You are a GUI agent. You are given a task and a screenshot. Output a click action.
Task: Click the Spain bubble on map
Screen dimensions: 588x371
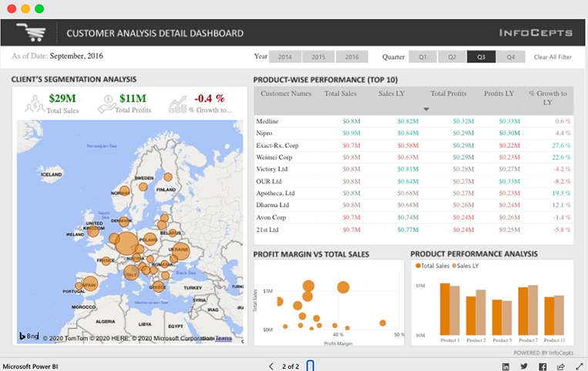90,284
